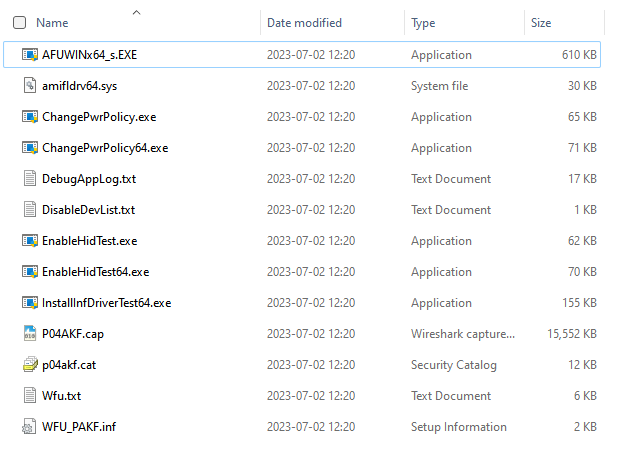The width and height of the screenshot is (641, 449).
Task: Click the InstallInfDriverTest64.exe file icon
Action: pos(30,303)
